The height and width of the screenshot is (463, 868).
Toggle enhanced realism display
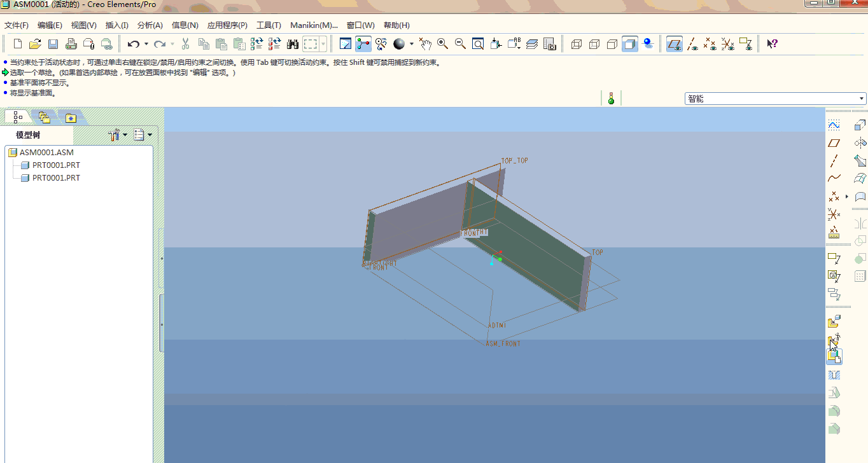pyautogui.click(x=648, y=44)
